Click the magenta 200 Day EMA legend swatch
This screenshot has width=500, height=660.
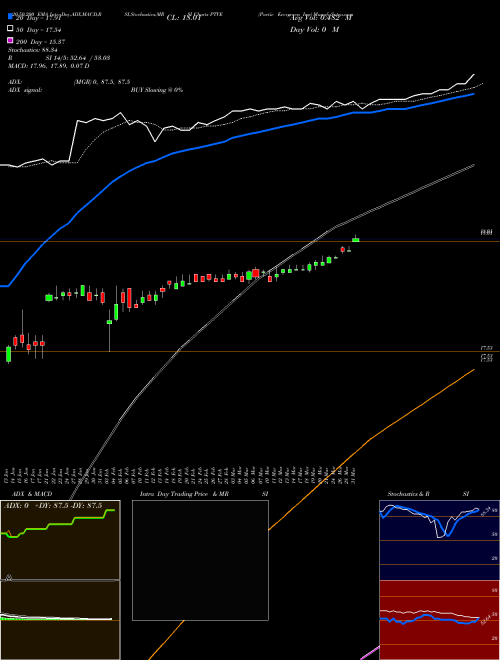(x=11, y=40)
